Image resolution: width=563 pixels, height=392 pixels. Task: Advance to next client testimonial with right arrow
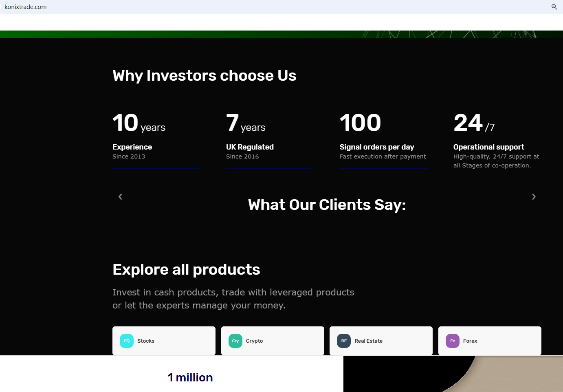[x=534, y=197]
